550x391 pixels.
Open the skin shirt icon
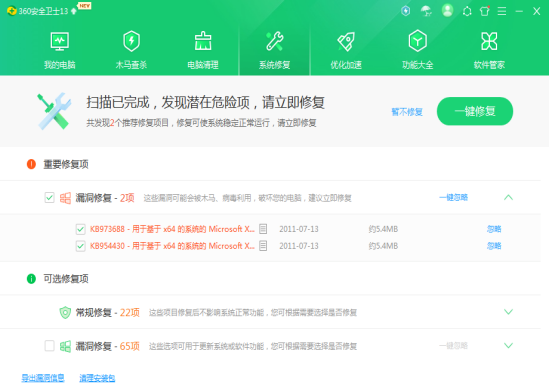coord(485,11)
